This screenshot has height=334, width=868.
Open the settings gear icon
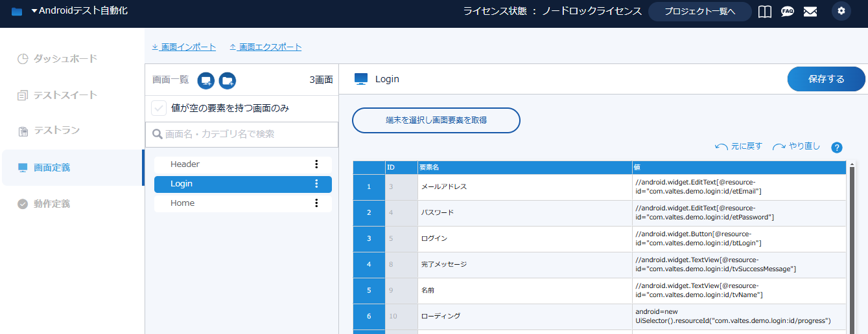pos(841,11)
